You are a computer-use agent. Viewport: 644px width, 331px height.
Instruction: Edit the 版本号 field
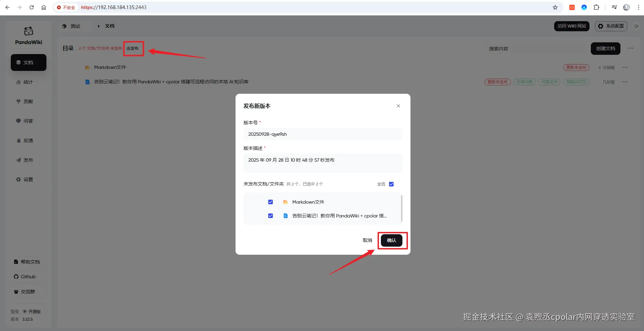tap(323, 134)
